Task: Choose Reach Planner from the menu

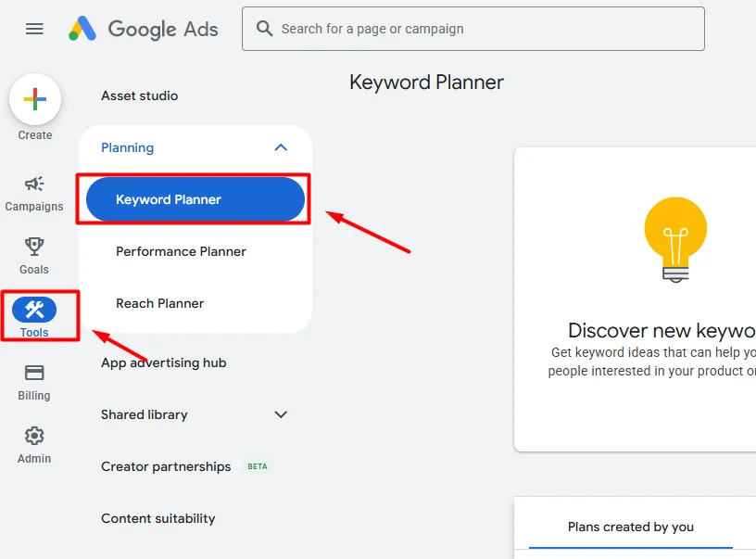Action: [x=157, y=303]
